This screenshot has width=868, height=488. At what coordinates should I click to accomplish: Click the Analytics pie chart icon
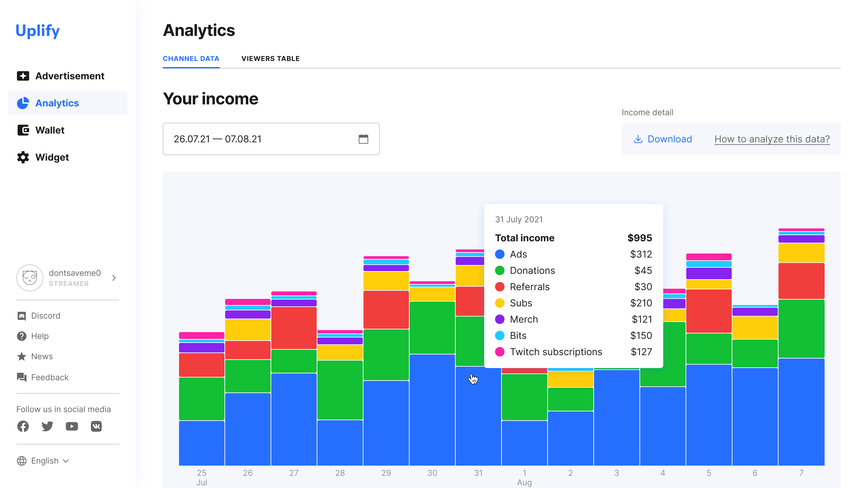(23, 103)
